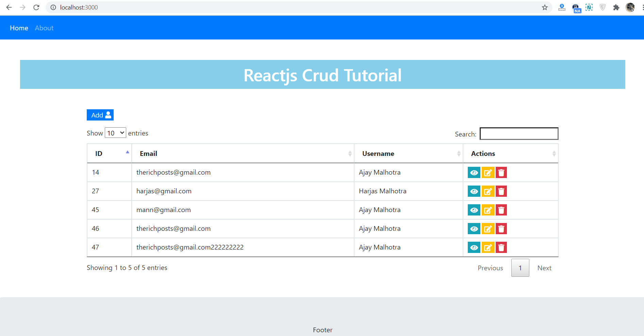644x336 pixels.
Task: View the entry for mann@gmail.com
Action: (x=474, y=210)
